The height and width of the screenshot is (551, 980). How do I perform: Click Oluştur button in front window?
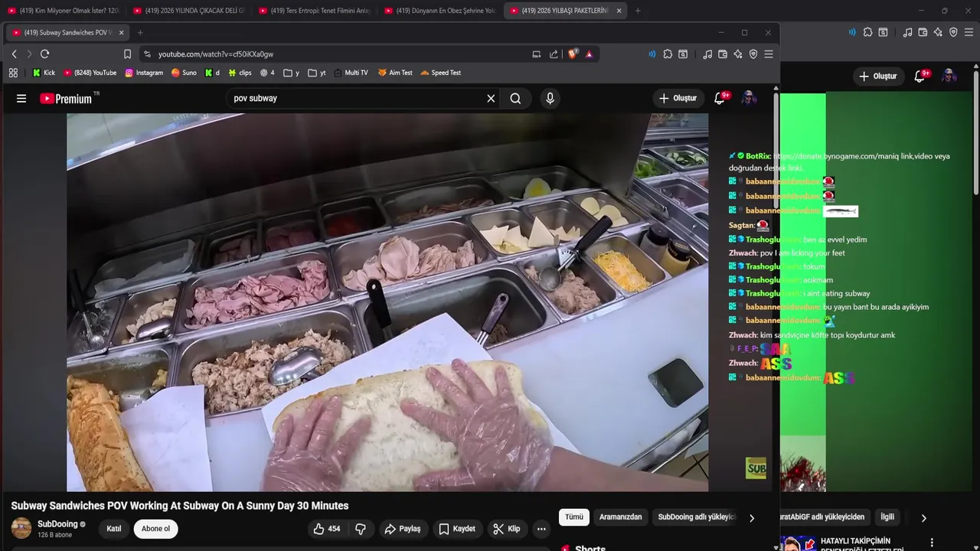point(678,98)
